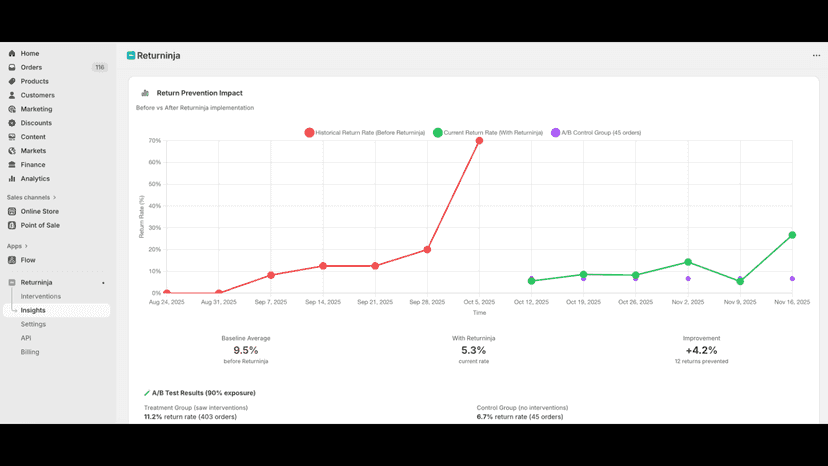Click the Returninja logo in page header
The image size is (828, 466).
click(x=130, y=55)
